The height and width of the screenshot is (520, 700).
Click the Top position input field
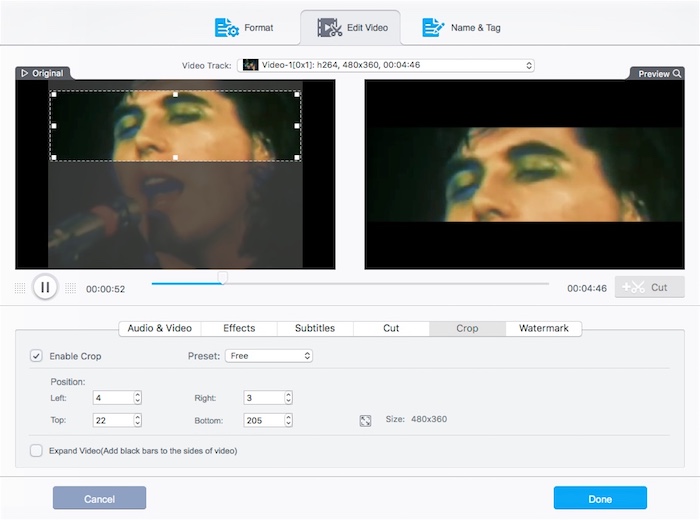click(x=113, y=420)
